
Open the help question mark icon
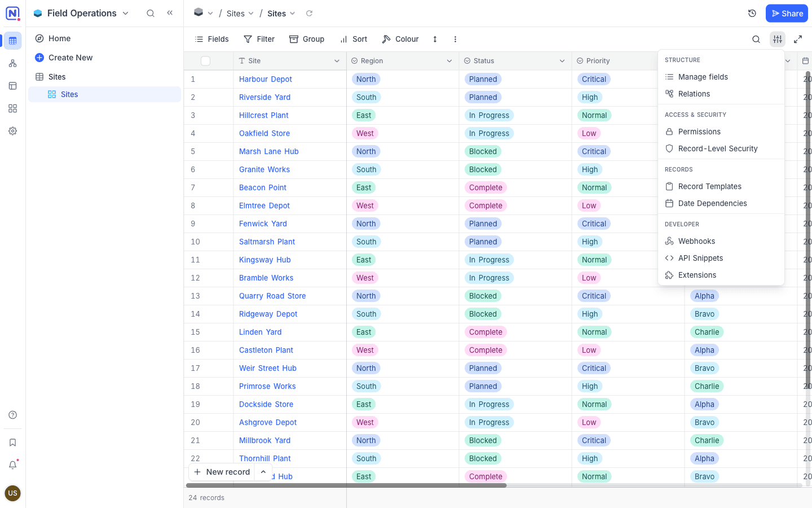click(x=12, y=415)
